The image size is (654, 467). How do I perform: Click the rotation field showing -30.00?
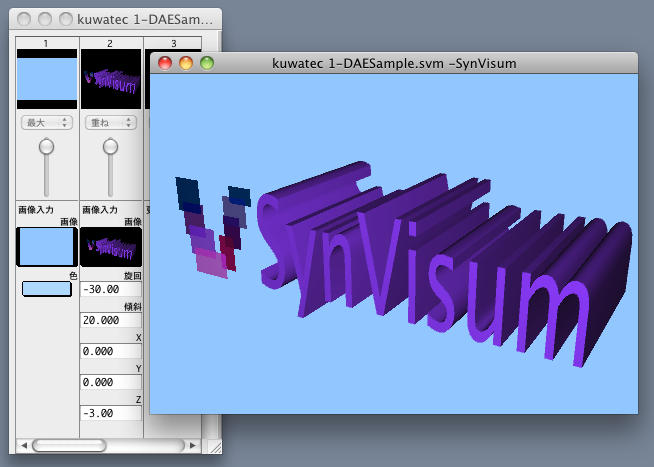(110, 289)
